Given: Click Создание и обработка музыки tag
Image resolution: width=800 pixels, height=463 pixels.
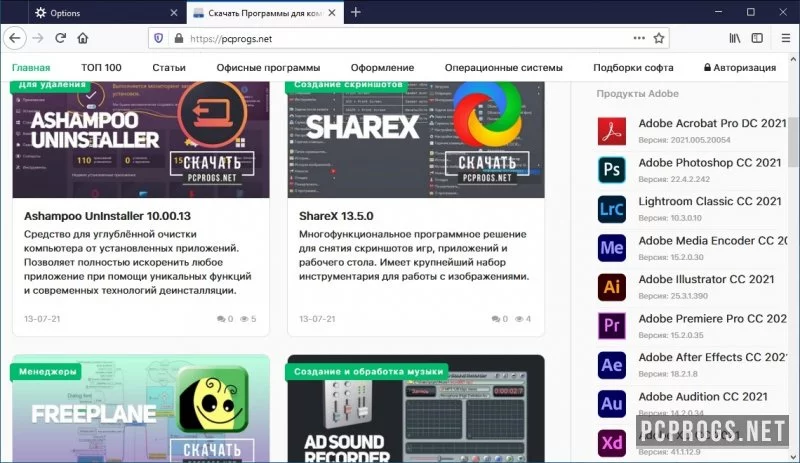Looking at the screenshot, I should pyautogui.click(x=368, y=372).
